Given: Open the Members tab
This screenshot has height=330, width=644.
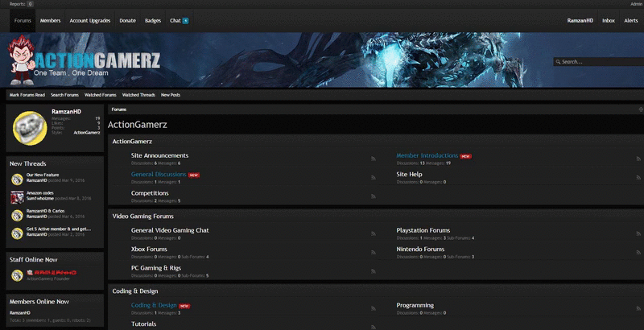Looking at the screenshot, I should (50, 20).
